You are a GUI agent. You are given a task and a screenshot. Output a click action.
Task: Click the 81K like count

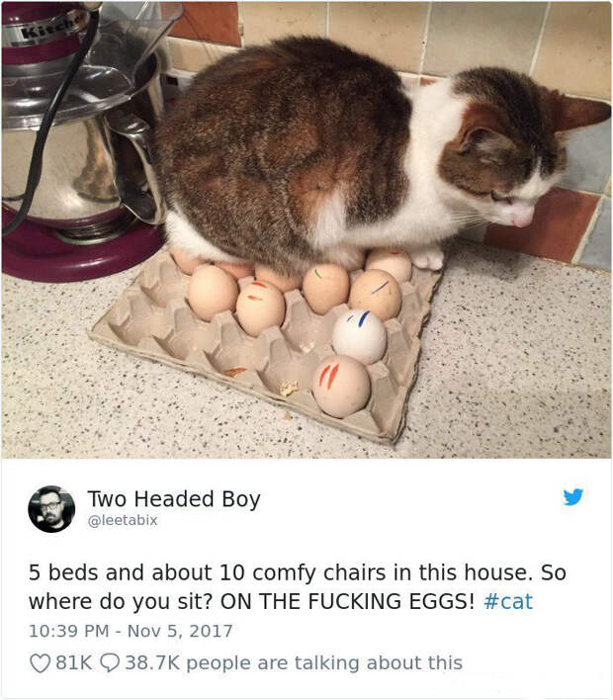[x=74, y=663]
